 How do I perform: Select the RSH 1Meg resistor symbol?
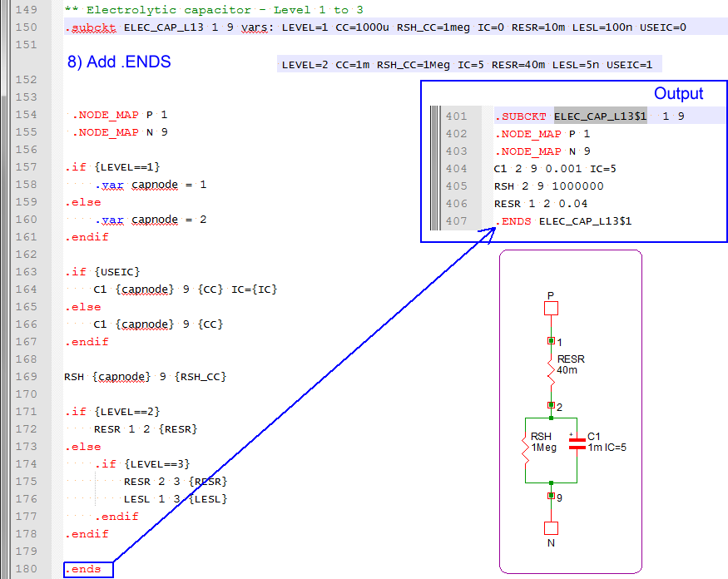[x=526, y=450]
